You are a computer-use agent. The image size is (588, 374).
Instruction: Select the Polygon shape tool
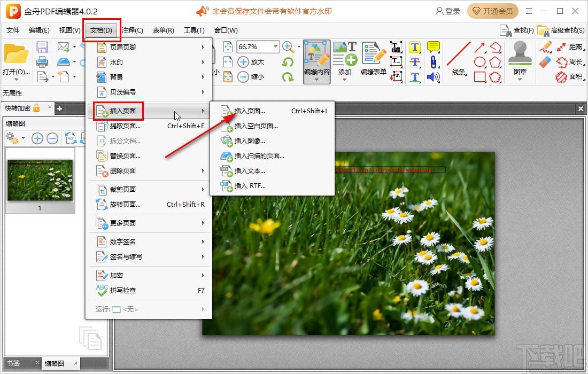pos(495,62)
